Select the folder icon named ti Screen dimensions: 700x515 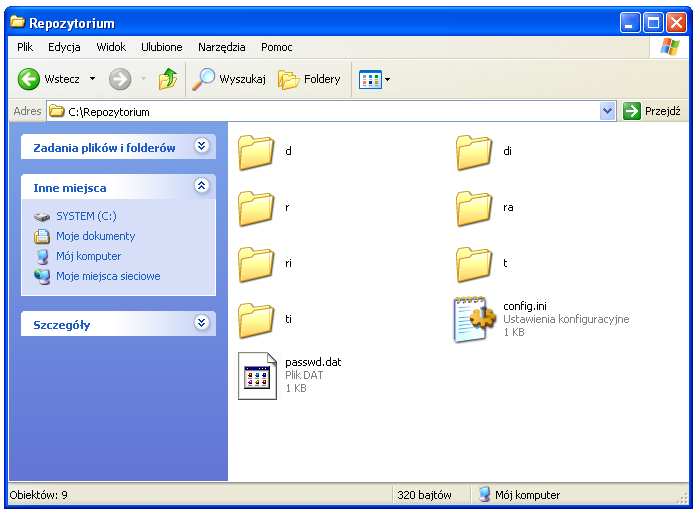tap(256, 320)
